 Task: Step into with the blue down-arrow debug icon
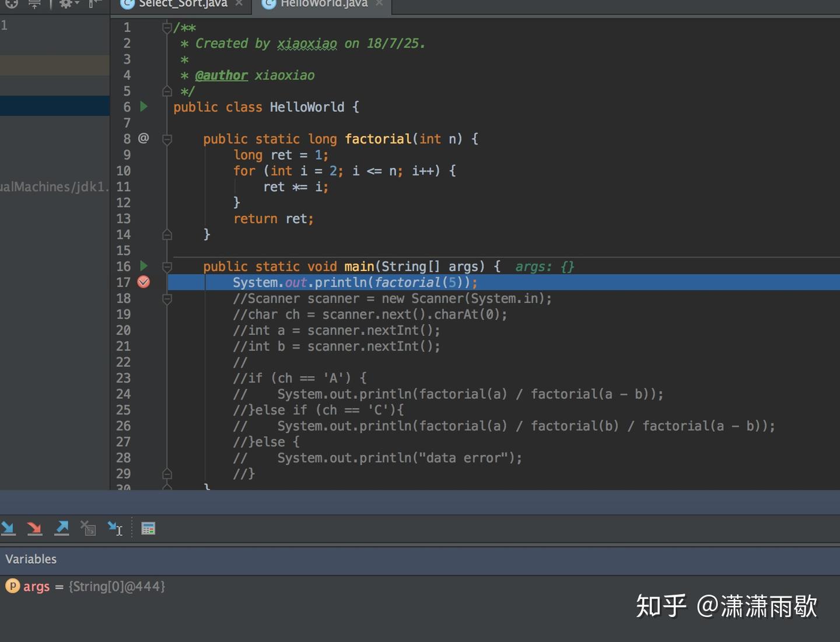click(x=8, y=528)
